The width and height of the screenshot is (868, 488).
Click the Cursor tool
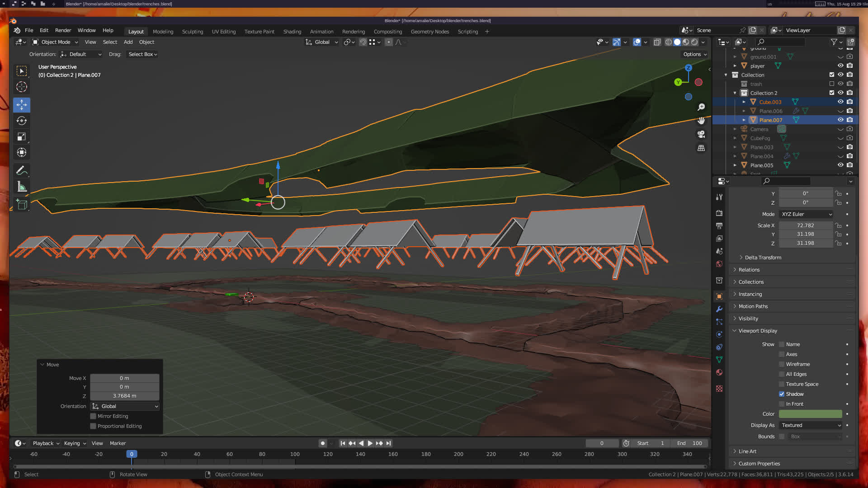pyautogui.click(x=21, y=87)
